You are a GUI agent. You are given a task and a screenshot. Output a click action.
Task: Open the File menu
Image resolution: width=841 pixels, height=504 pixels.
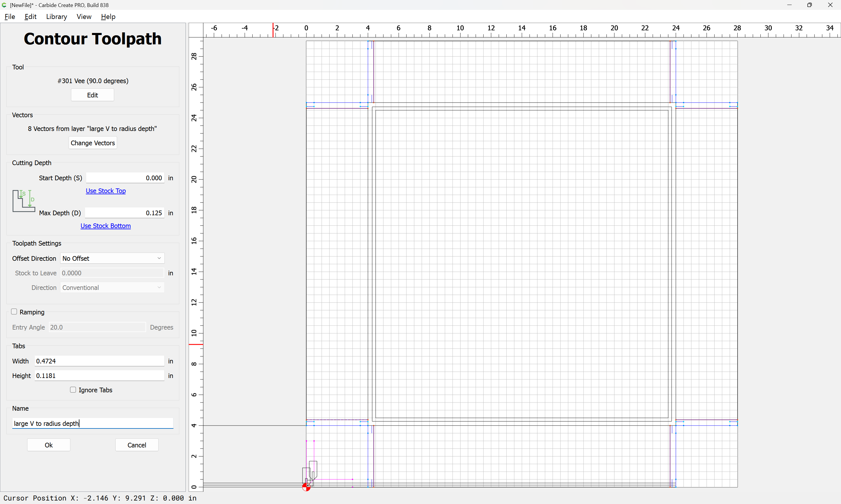point(10,17)
